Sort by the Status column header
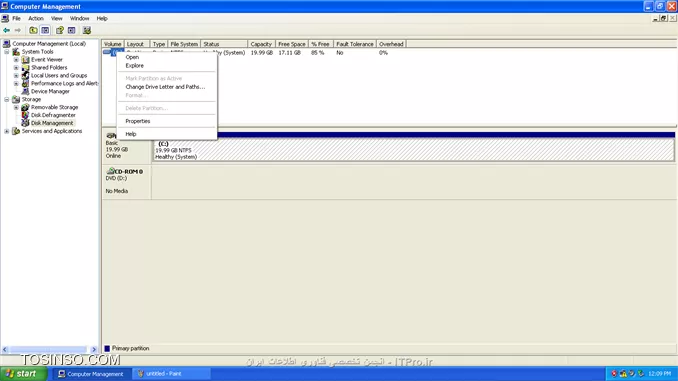This screenshot has width=678, height=381. pyautogui.click(x=224, y=44)
